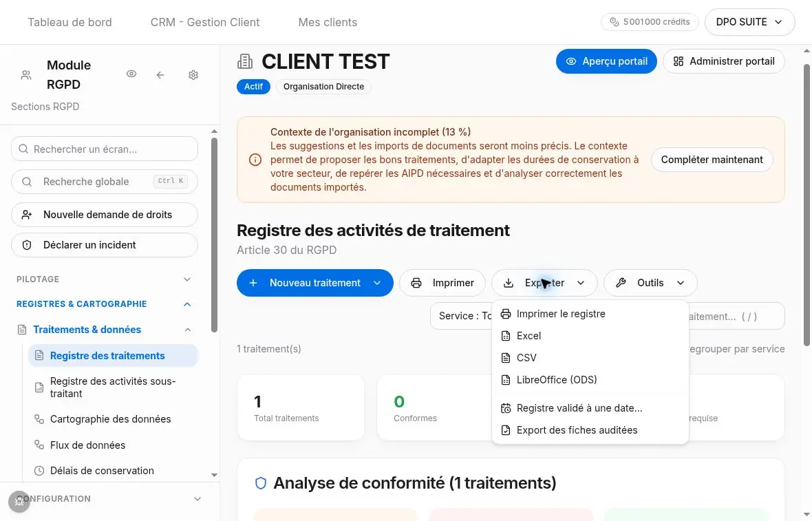The width and height of the screenshot is (812, 521).
Task: Click the magnifier icon in Recherche globale
Action: tap(27, 182)
